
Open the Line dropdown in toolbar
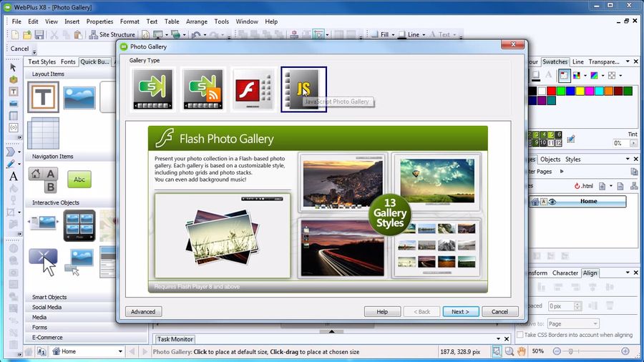click(x=424, y=35)
